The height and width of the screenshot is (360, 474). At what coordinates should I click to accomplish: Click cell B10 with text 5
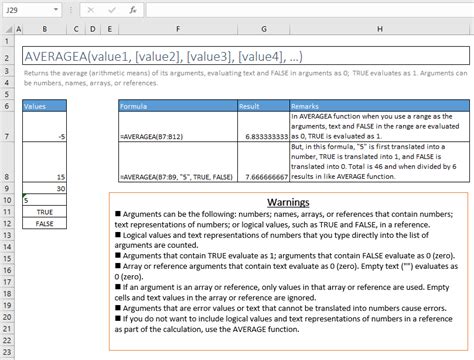[44, 200]
